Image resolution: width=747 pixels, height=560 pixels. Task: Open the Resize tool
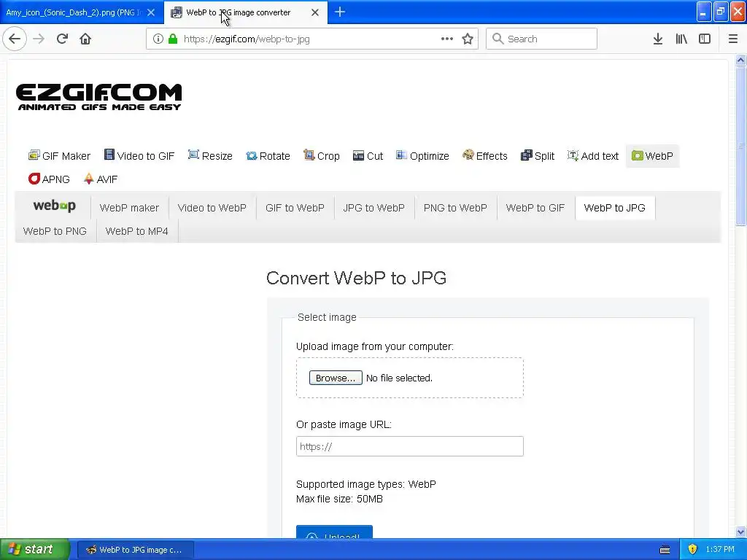pyautogui.click(x=210, y=156)
